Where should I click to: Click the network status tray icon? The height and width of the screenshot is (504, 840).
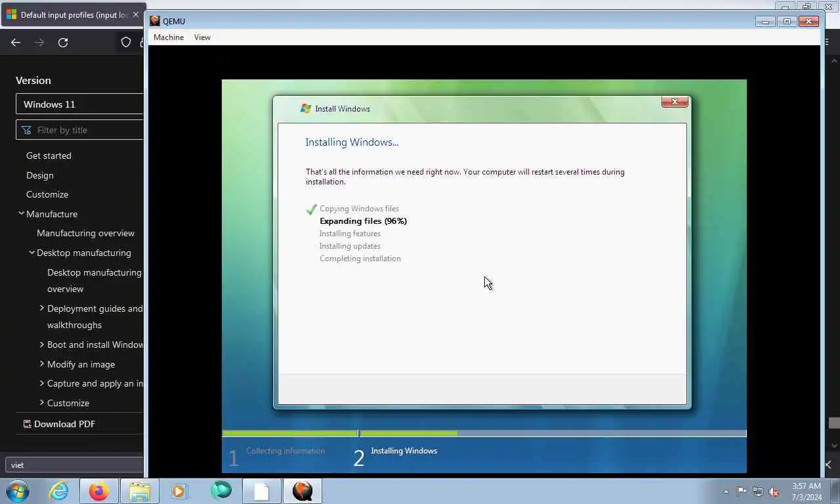click(758, 492)
